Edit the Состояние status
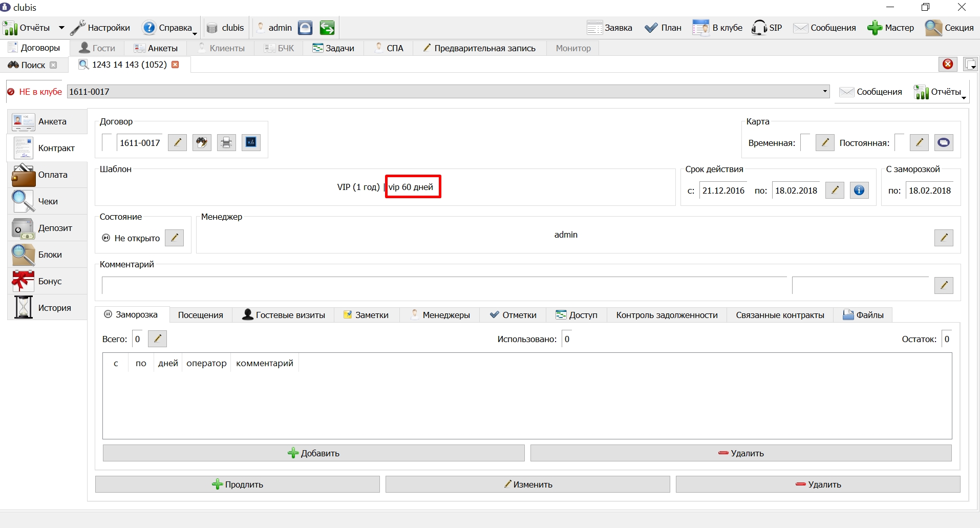The width and height of the screenshot is (980, 528). [174, 238]
